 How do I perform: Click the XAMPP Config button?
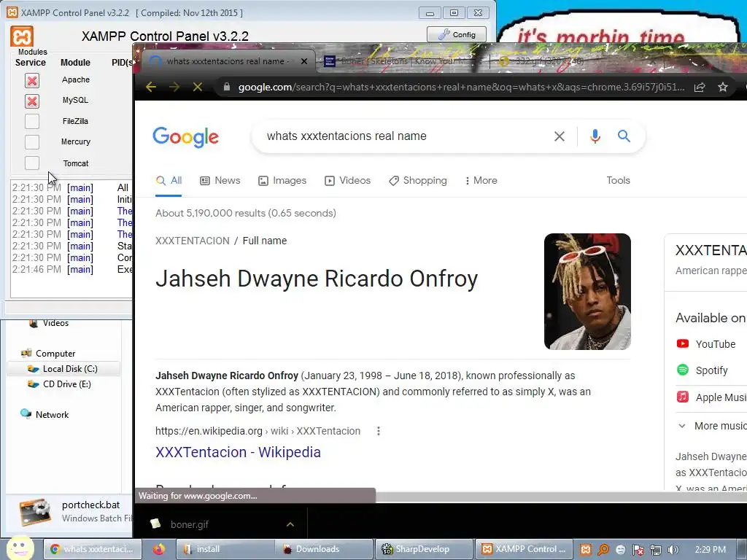coord(457,34)
